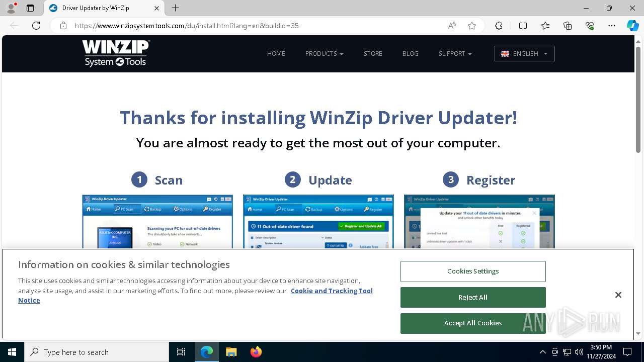Open the browser profile icon
644x362 pixels.
(x=11, y=8)
